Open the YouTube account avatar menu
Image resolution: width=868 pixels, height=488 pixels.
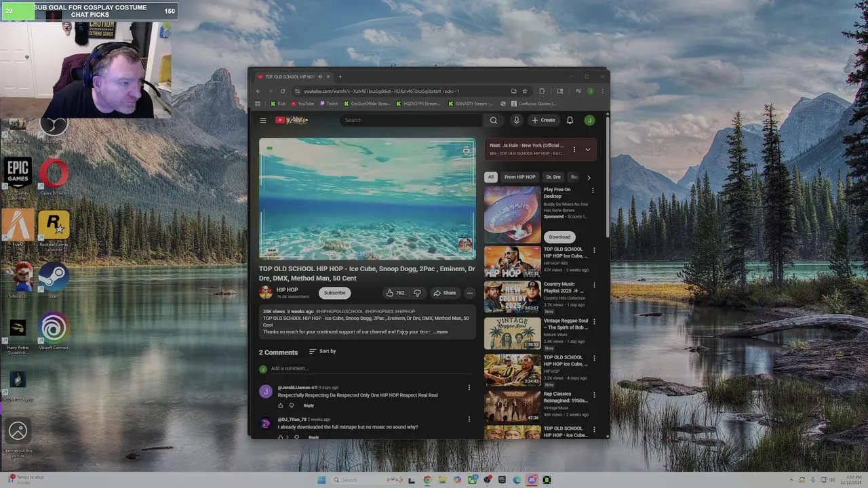(589, 120)
